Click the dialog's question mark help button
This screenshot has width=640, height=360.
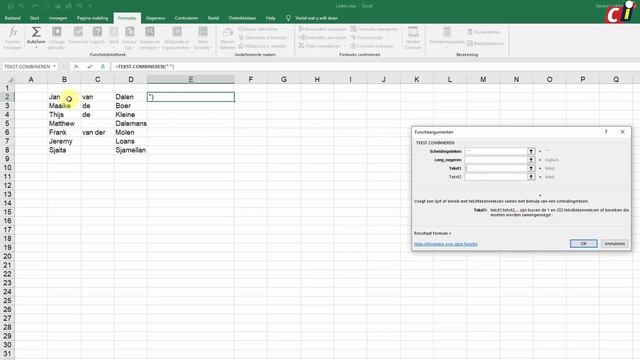pos(606,132)
